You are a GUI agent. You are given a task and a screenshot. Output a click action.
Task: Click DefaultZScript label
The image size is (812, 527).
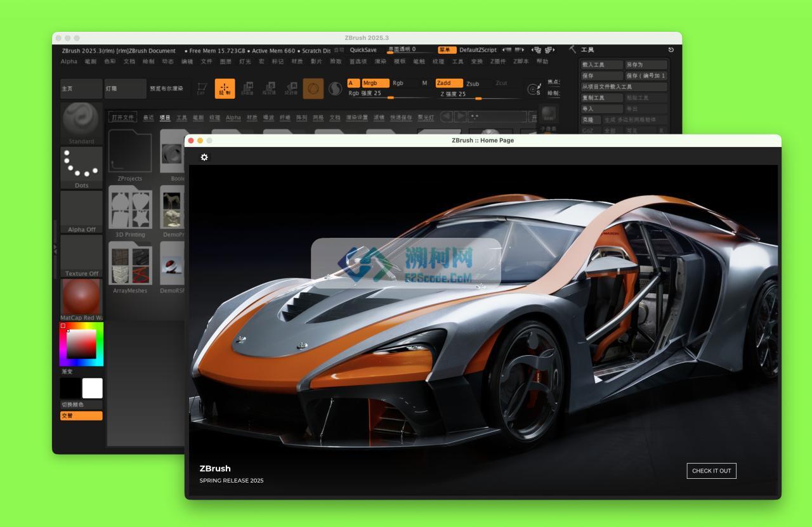(478, 50)
